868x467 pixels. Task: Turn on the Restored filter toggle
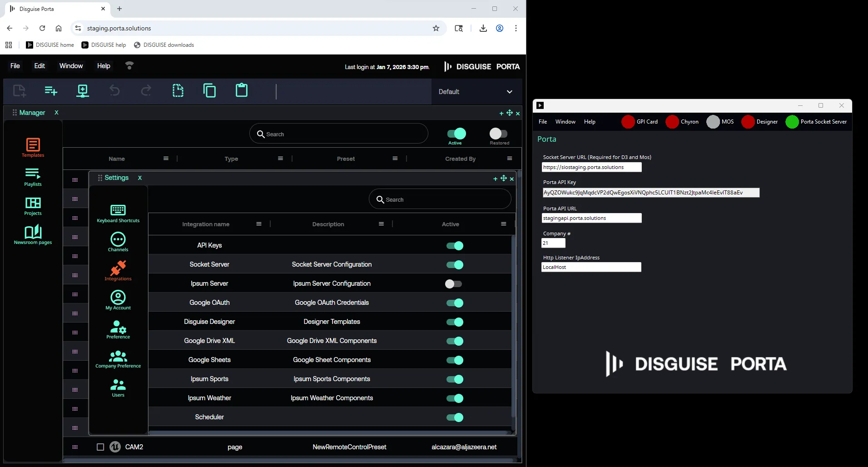499,134
